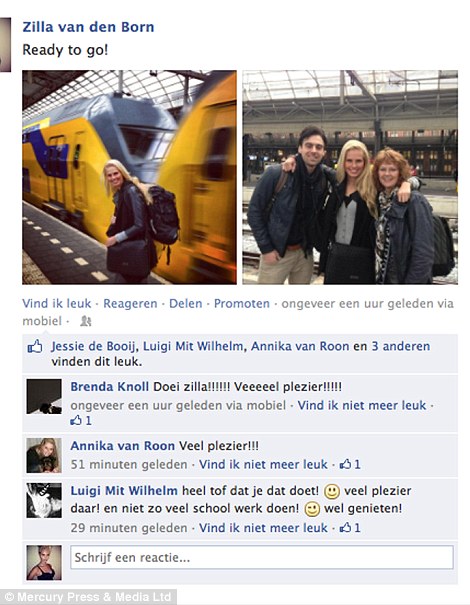
Task: Open Annika van Roon's avatar thumbnail
Action: tap(44, 455)
